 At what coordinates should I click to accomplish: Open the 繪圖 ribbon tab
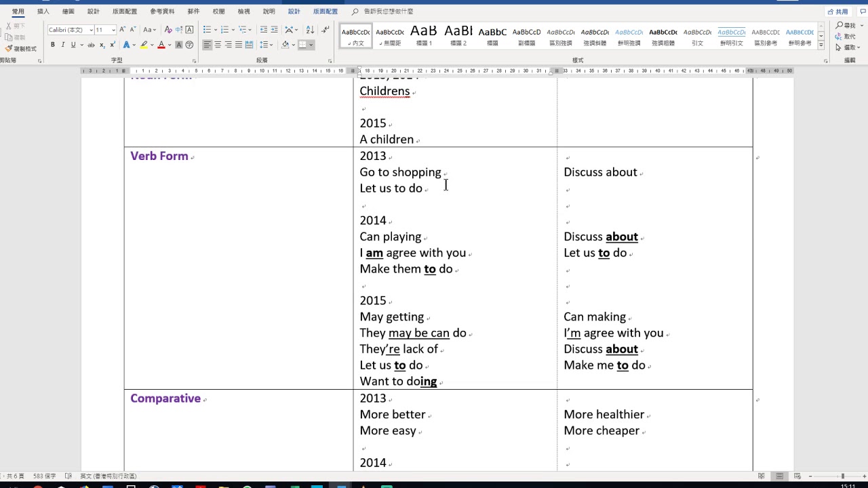pos(68,12)
